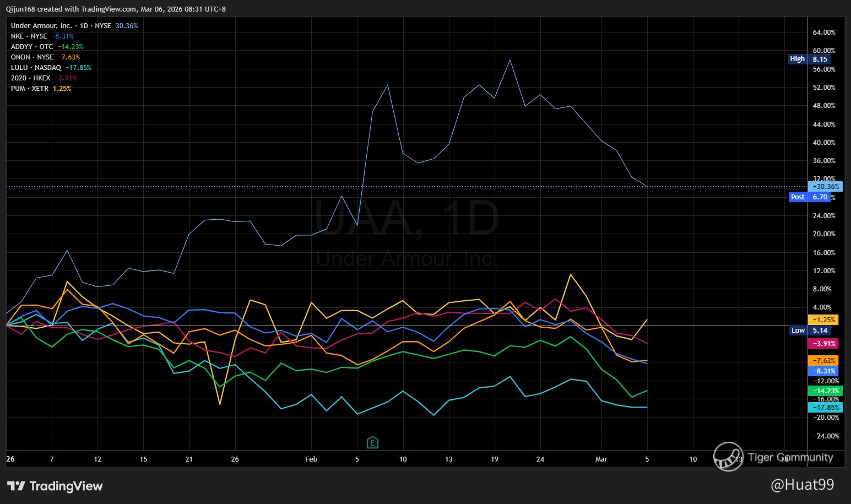Click 40.00% on the price scale
This screenshot has width=851, height=504.
824,143
